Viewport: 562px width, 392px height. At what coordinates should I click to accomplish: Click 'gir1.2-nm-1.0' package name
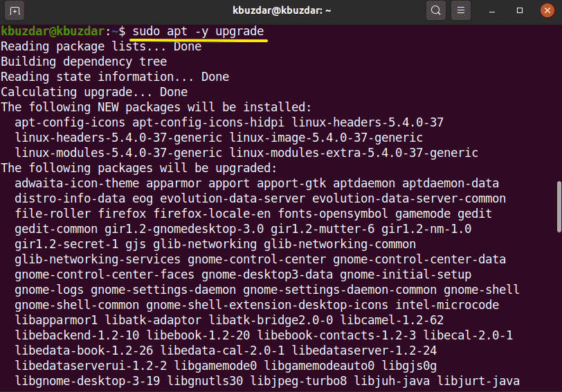click(426, 229)
